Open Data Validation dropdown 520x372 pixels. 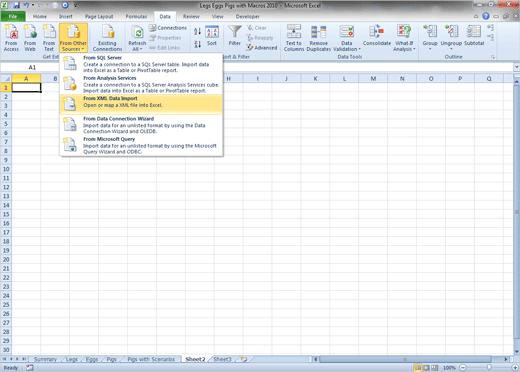pos(347,46)
